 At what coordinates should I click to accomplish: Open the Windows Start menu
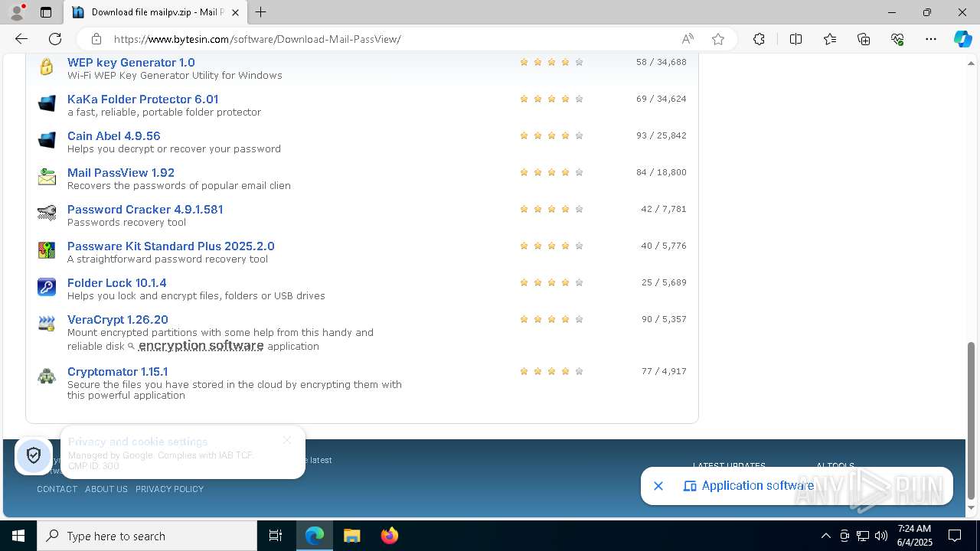coord(18,536)
